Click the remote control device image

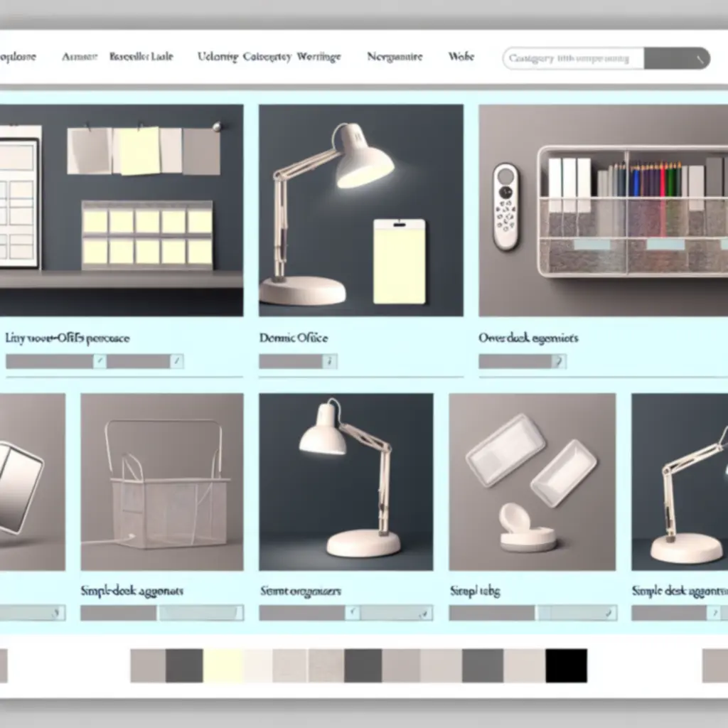click(x=506, y=206)
